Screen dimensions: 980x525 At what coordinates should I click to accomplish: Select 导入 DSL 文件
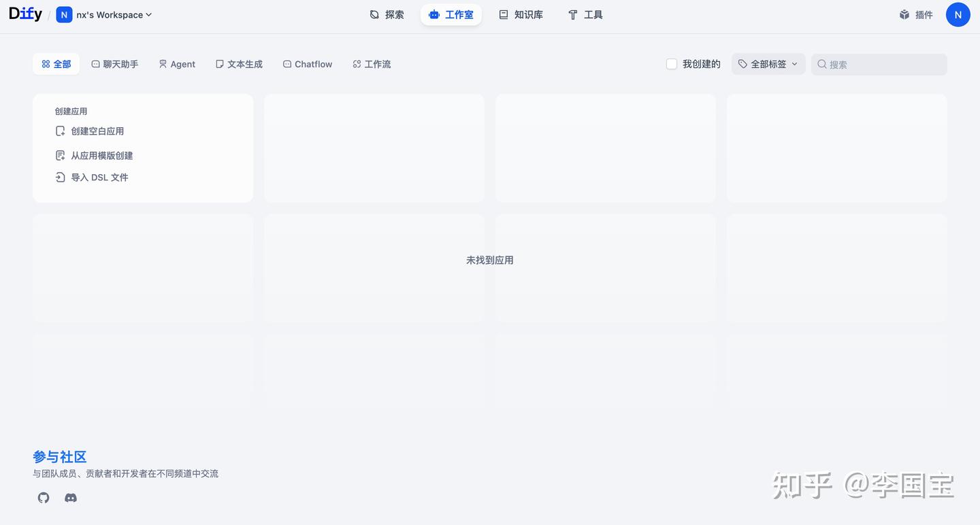[x=92, y=177]
